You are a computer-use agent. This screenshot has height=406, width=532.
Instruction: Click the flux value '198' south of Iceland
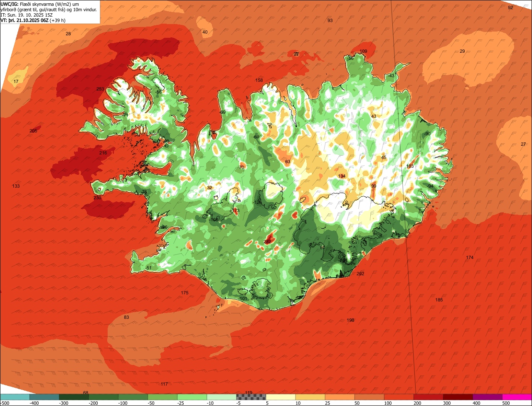[x=350, y=320]
